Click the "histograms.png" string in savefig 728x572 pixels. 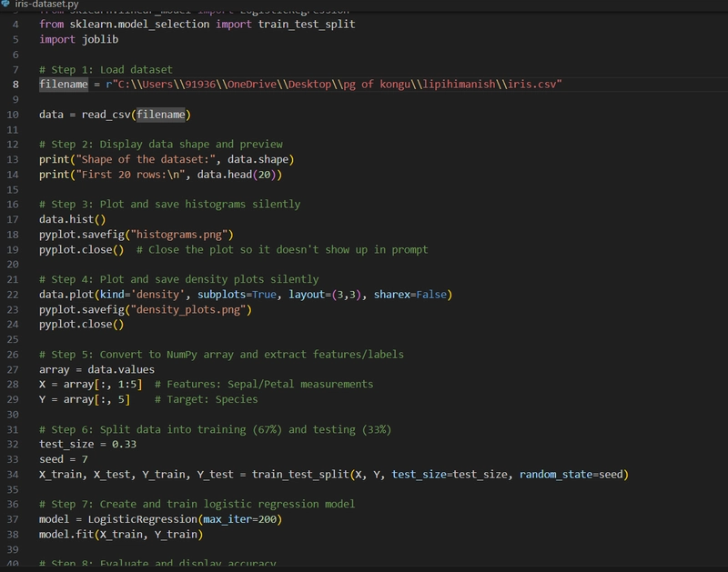tap(178, 235)
